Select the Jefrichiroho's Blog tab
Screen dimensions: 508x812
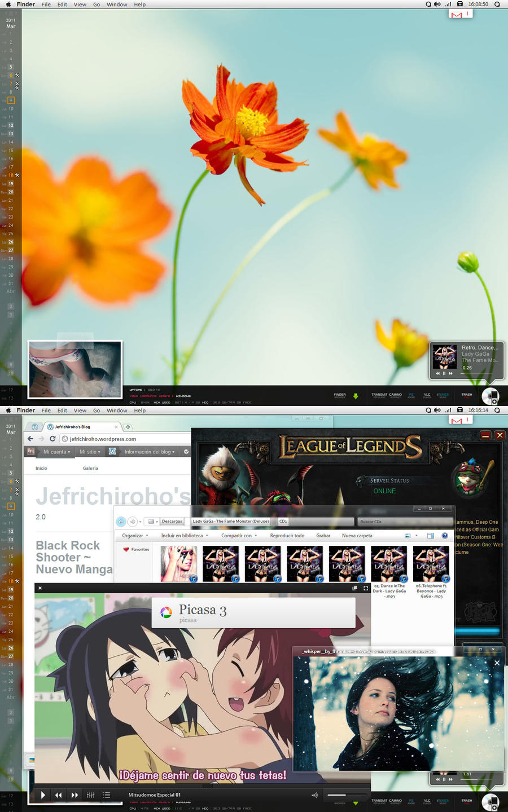tap(82, 427)
